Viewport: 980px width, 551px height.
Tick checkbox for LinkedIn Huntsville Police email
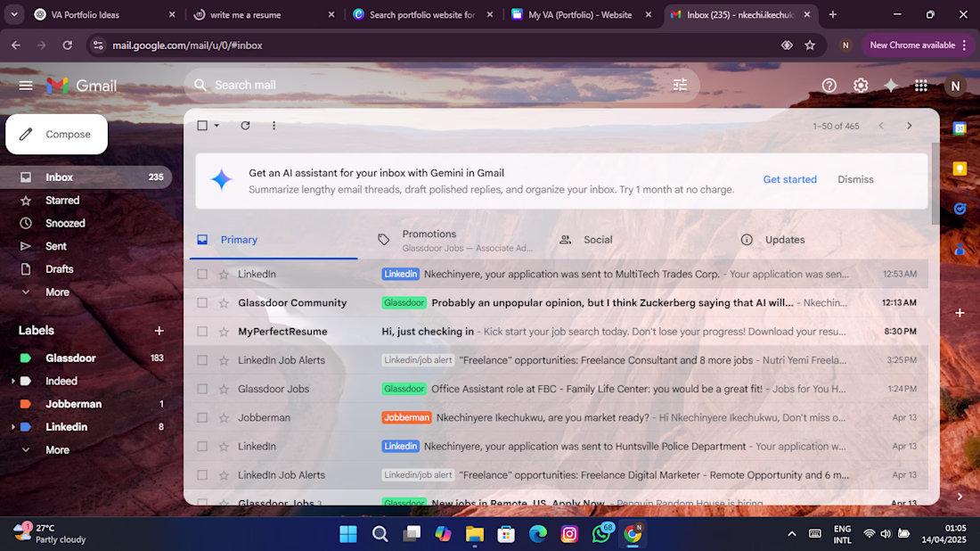pyautogui.click(x=202, y=447)
